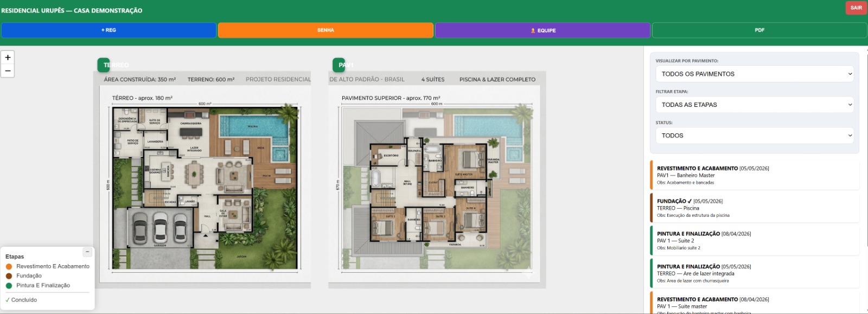Open record PAV1 — Banheiro Master

tap(755, 175)
